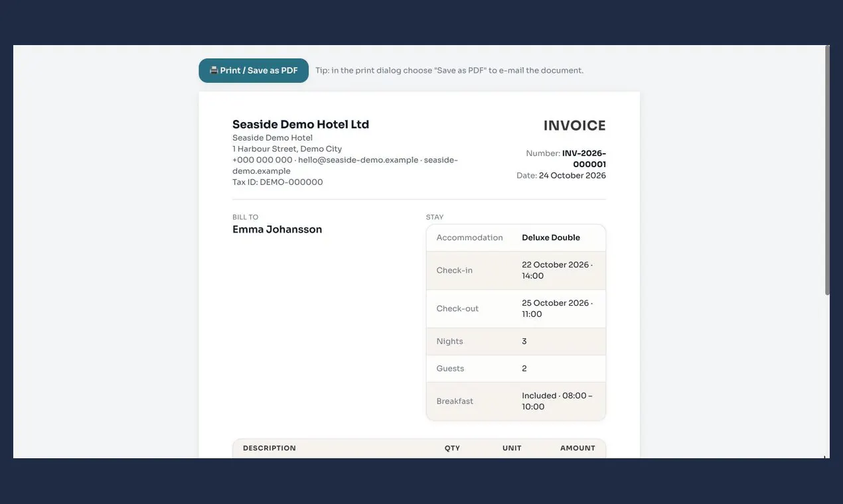This screenshot has width=843, height=504.
Task: Select guest name Emma Johansson
Action: [277, 229]
